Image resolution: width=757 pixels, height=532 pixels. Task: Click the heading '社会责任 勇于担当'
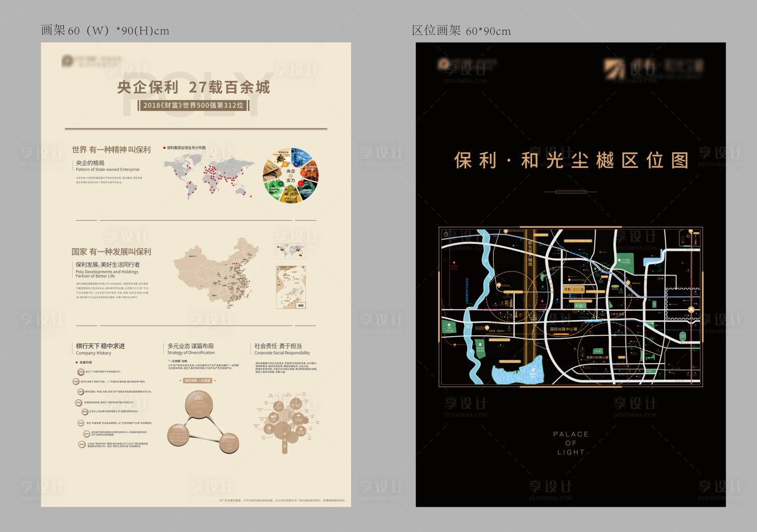278,346
